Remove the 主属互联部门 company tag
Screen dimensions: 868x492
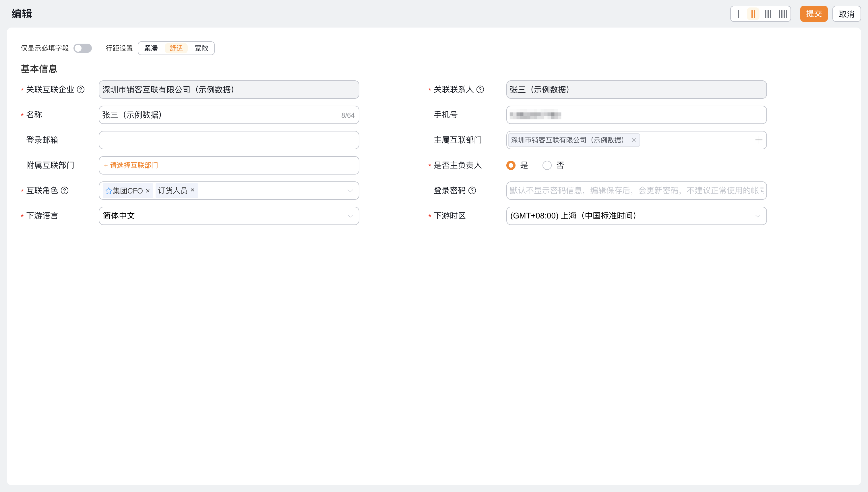(x=633, y=140)
